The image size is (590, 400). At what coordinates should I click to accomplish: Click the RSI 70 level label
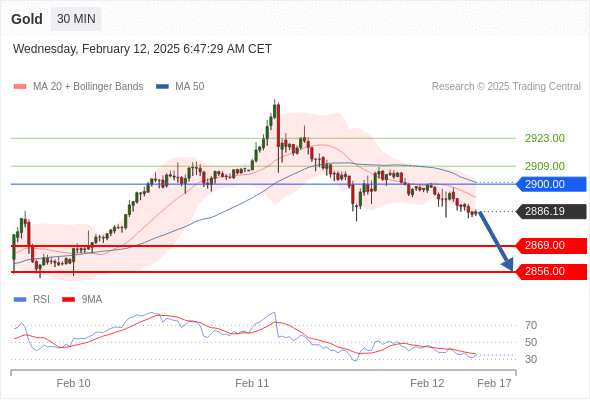[x=531, y=325]
